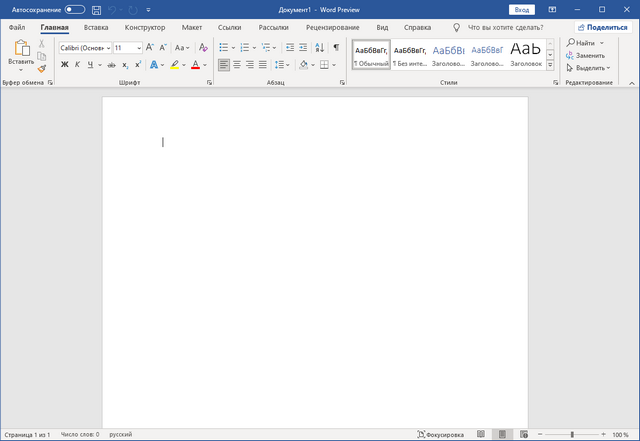Viewport: 640px width, 441px height.
Task: Toggle the Автосохранение switch
Action: [x=75, y=9]
